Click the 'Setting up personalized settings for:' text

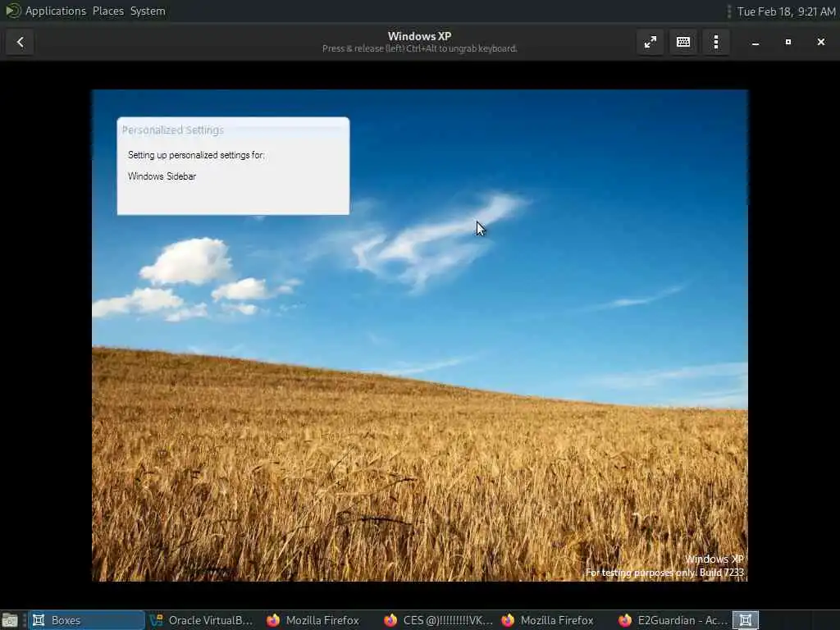(x=196, y=155)
